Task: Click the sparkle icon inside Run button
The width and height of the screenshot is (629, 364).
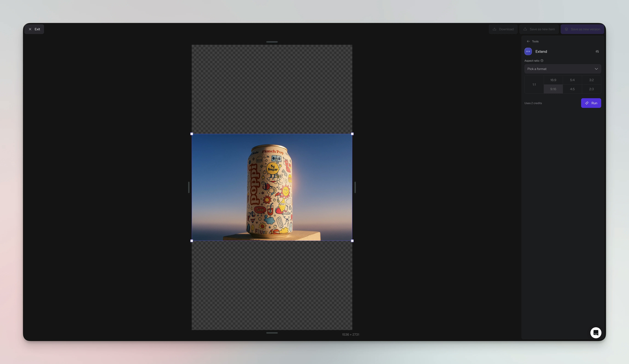Action: pos(587,103)
